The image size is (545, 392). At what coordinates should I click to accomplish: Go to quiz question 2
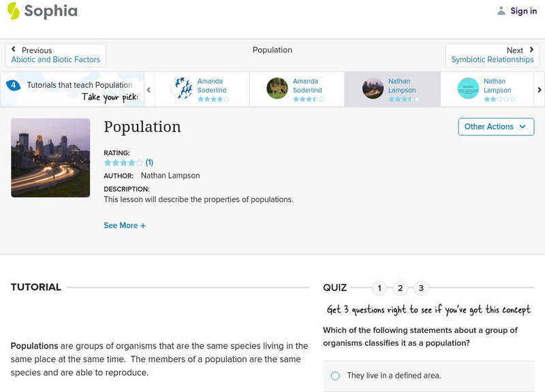pos(401,288)
